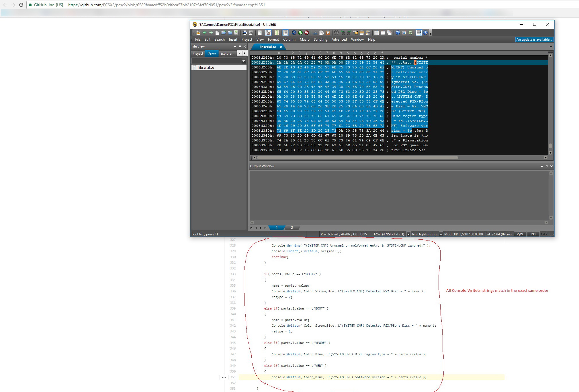Click 'An update is available...' button

(534, 40)
